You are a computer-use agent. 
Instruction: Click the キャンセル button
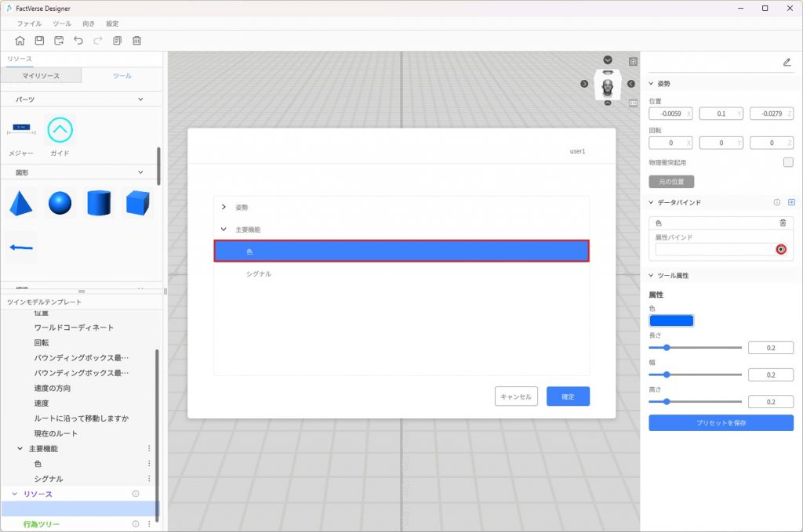pos(516,396)
